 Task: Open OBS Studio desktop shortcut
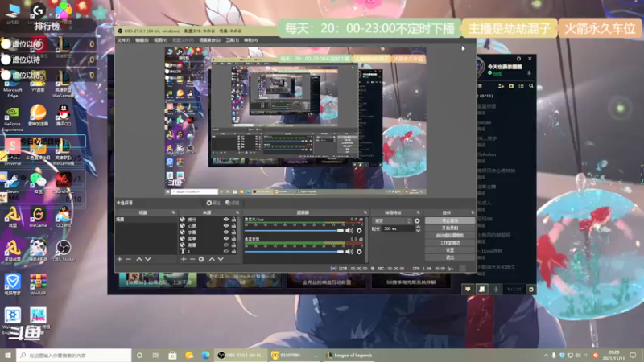tap(64, 251)
